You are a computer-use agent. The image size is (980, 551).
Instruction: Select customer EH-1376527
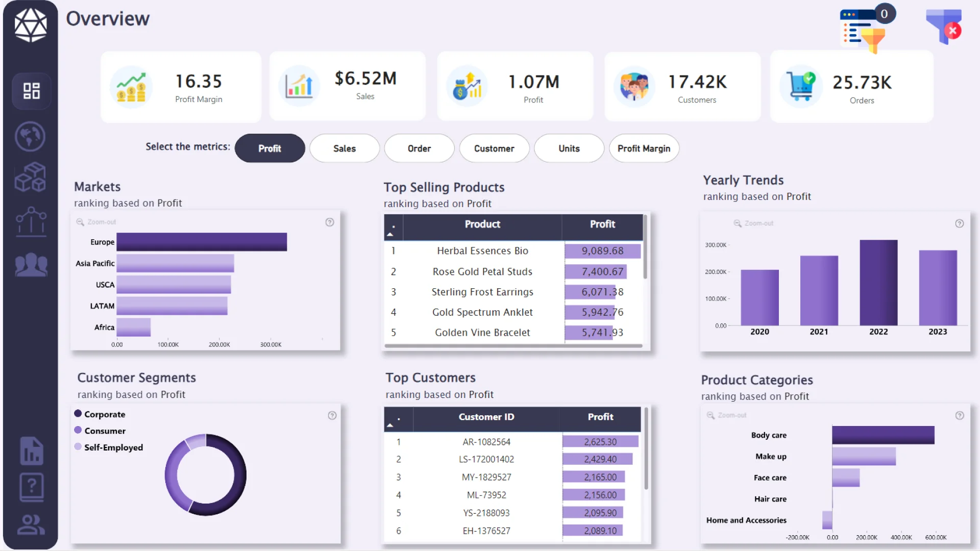click(x=512, y=531)
